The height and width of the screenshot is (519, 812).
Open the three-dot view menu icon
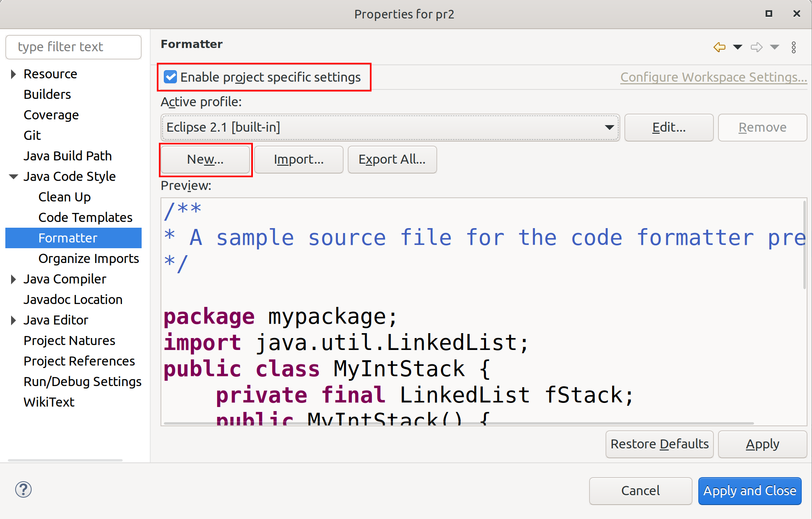pos(794,47)
